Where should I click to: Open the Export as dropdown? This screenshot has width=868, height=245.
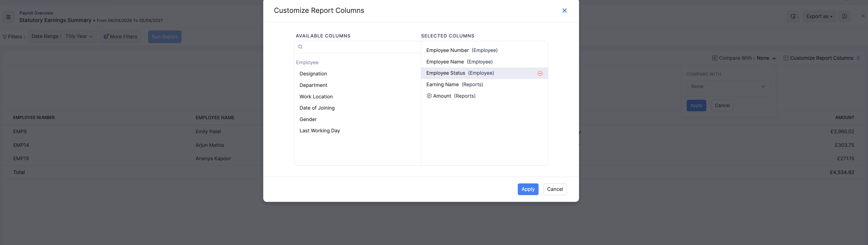(819, 16)
